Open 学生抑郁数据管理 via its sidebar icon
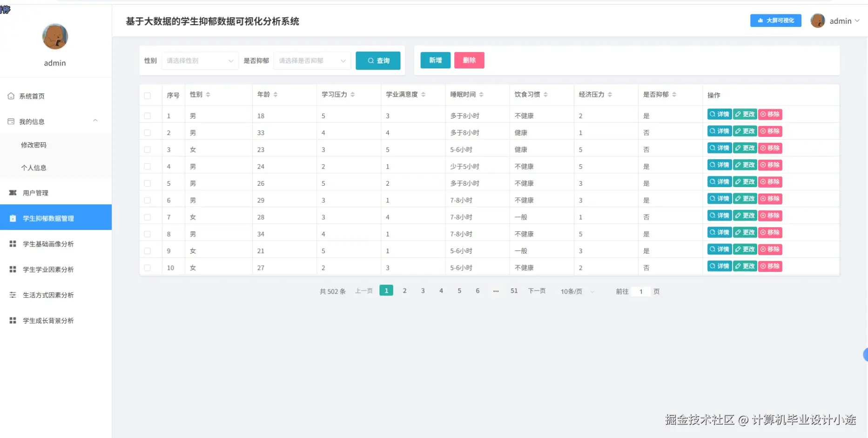 click(12, 217)
